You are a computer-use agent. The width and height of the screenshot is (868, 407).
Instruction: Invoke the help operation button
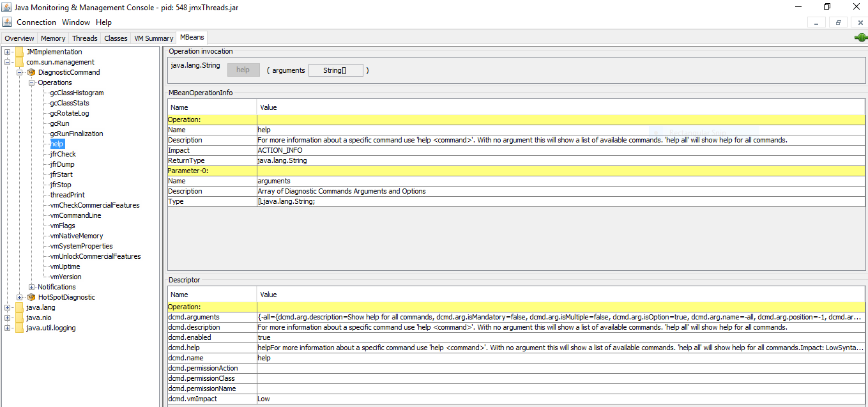pos(243,70)
